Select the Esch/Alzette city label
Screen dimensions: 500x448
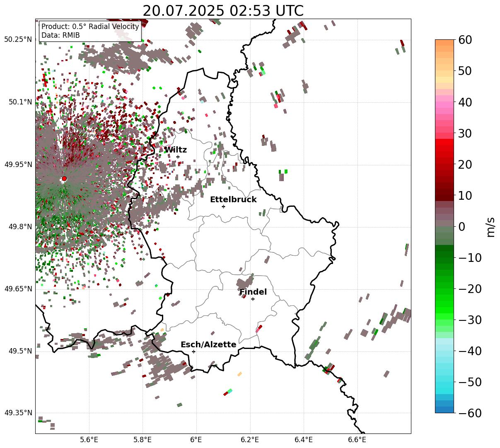click(x=208, y=345)
